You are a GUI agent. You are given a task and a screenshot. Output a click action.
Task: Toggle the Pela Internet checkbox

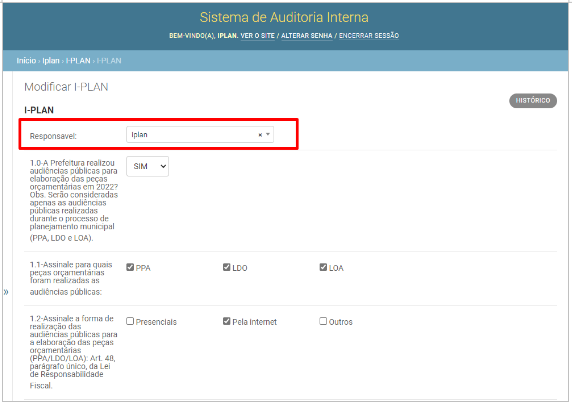(227, 322)
